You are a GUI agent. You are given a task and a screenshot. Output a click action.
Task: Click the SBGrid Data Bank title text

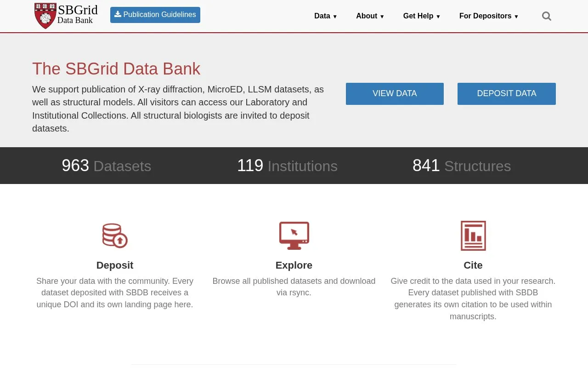click(78, 15)
